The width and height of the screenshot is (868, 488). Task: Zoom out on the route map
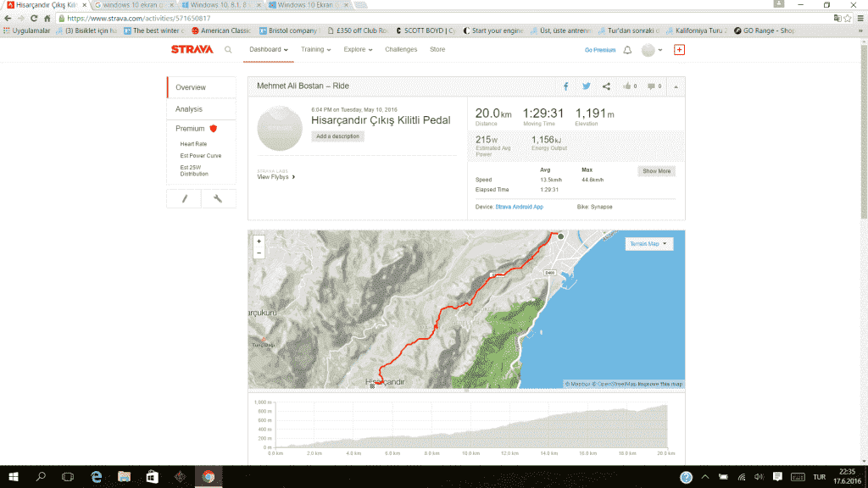click(259, 252)
